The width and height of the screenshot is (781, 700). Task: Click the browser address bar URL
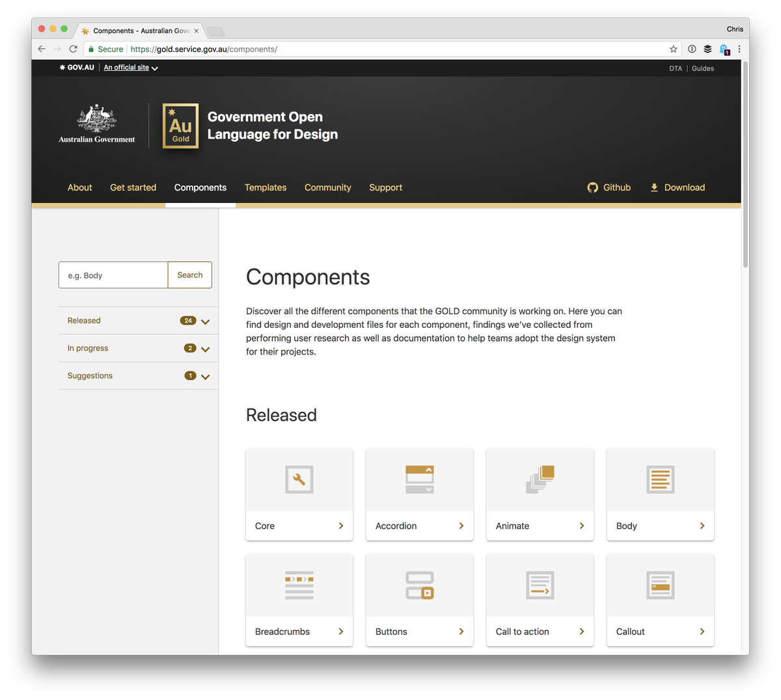coord(204,49)
